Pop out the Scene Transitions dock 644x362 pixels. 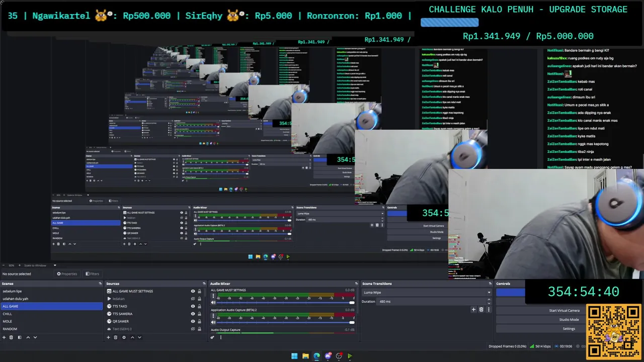(x=491, y=284)
